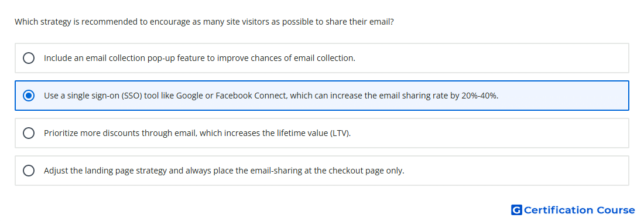
Task: Click the question text about sharing email
Action: tap(204, 22)
